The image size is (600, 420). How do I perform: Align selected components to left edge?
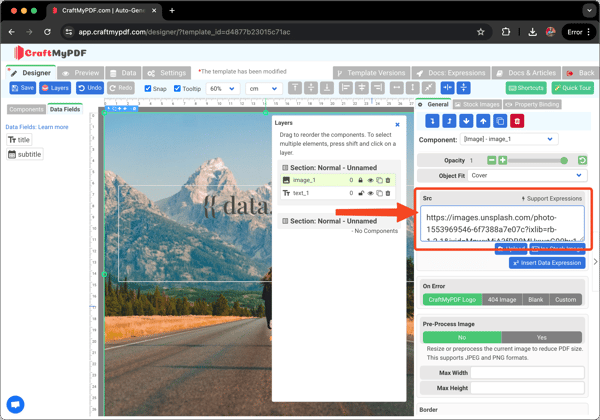(346, 88)
